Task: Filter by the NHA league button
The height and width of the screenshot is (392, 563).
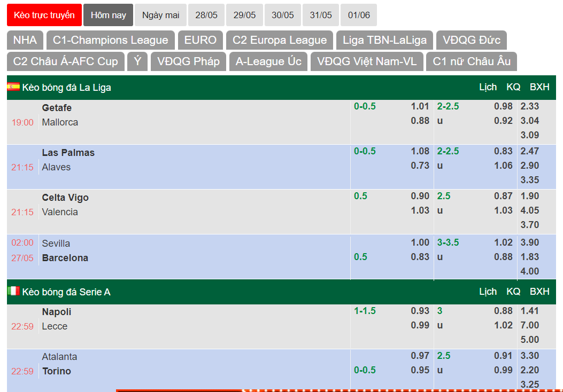Action: point(25,40)
